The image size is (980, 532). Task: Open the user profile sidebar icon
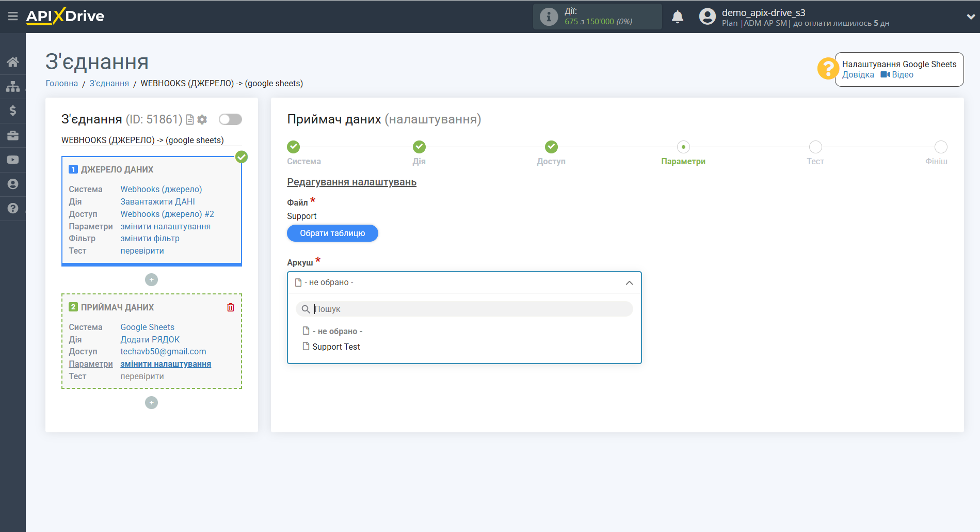click(x=13, y=184)
